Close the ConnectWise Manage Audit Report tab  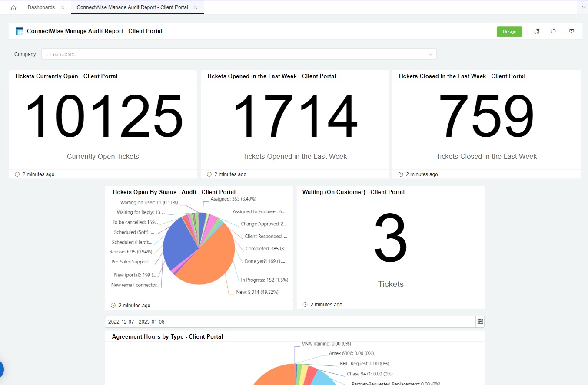tap(196, 8)
